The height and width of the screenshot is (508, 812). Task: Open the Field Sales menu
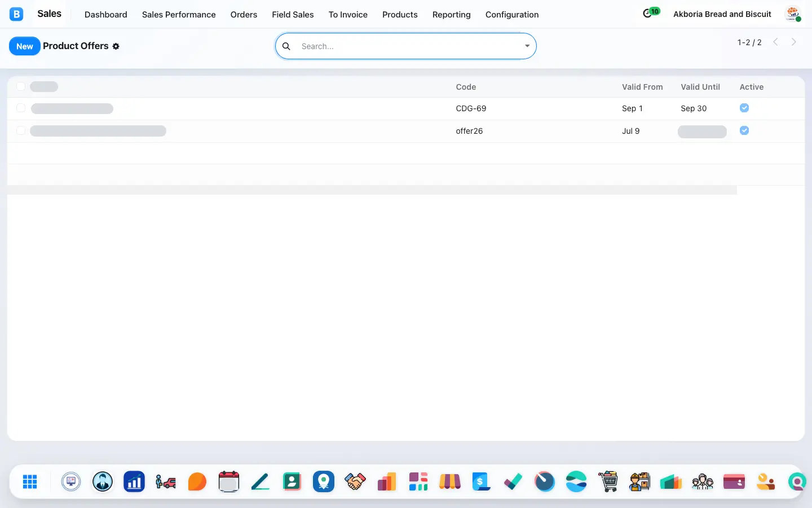293,15
